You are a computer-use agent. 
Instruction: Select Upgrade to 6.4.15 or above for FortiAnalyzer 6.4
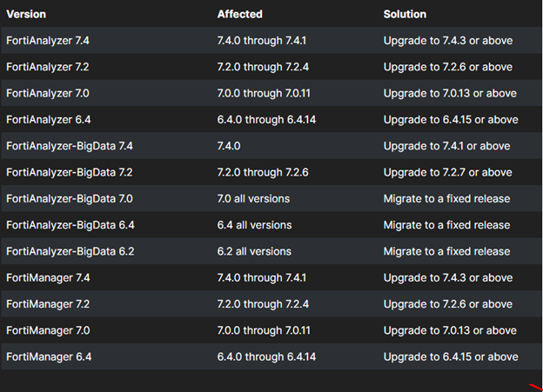click(x=451, y=120)
